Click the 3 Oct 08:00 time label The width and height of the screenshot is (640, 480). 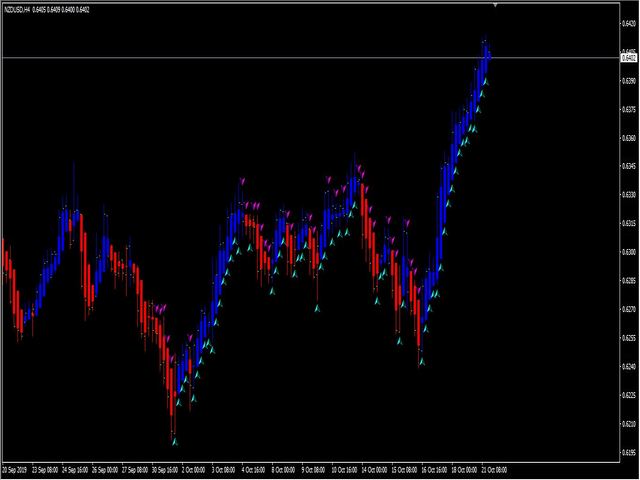224,470
